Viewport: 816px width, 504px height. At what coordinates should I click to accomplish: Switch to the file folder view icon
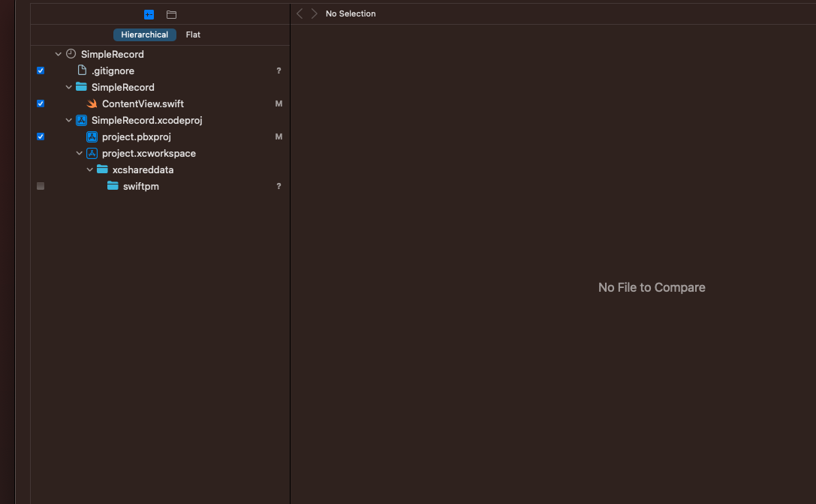point(171,14)
